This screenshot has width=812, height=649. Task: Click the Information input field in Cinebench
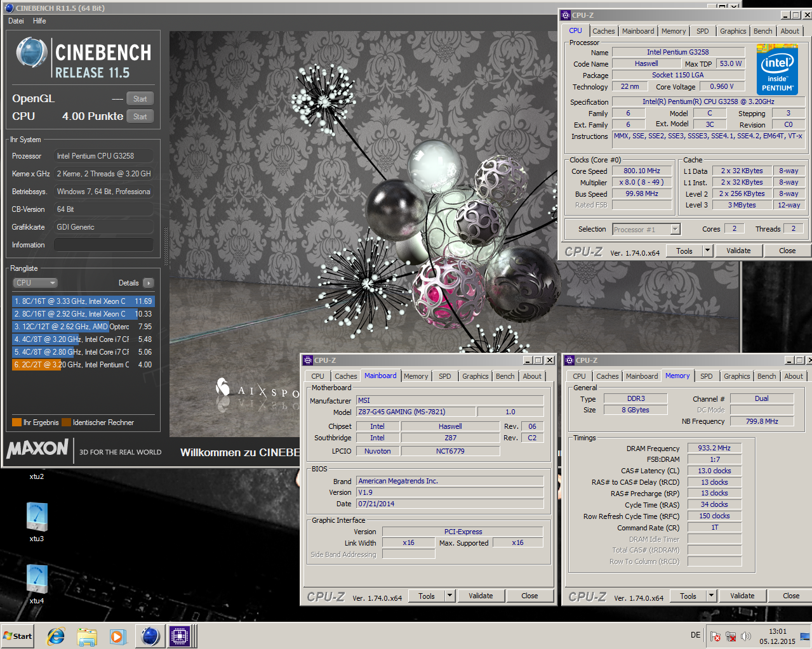click(103, 245)
